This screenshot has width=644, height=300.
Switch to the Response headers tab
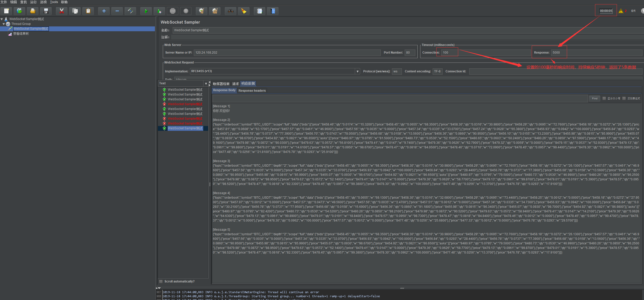coord(252,91)
